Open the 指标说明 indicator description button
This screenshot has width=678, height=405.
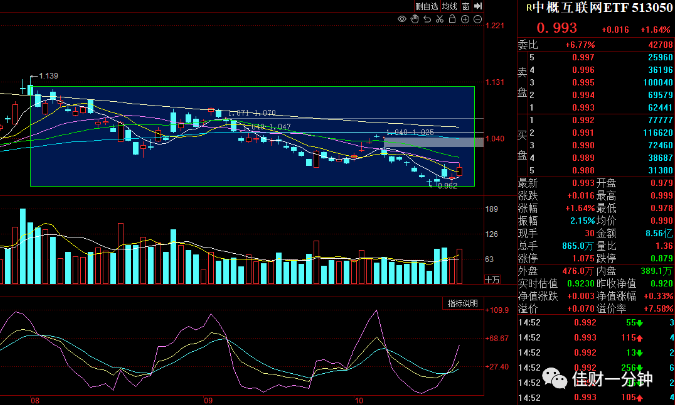point(462,303)
